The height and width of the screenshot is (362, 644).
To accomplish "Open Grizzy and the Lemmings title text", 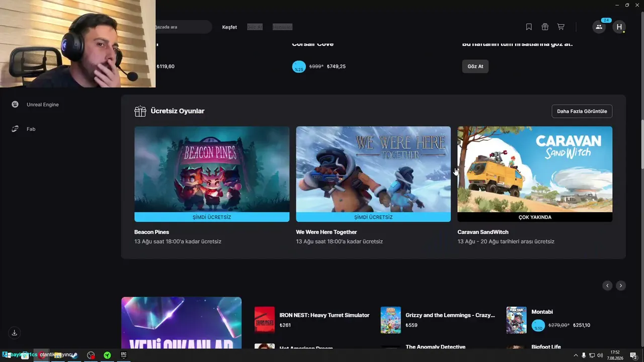I will pyautogui.click(x=450, y=315).
